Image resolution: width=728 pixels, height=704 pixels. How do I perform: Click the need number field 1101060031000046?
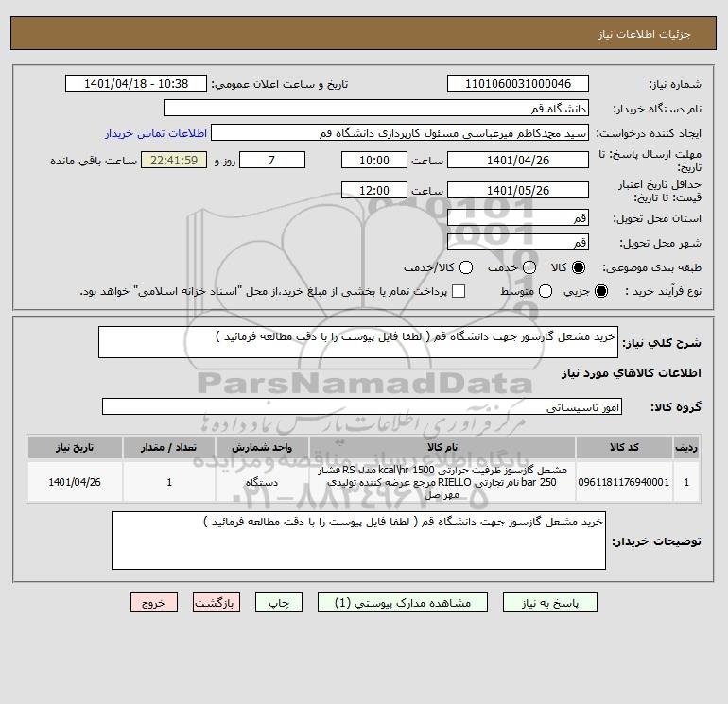tap(518, 83)
